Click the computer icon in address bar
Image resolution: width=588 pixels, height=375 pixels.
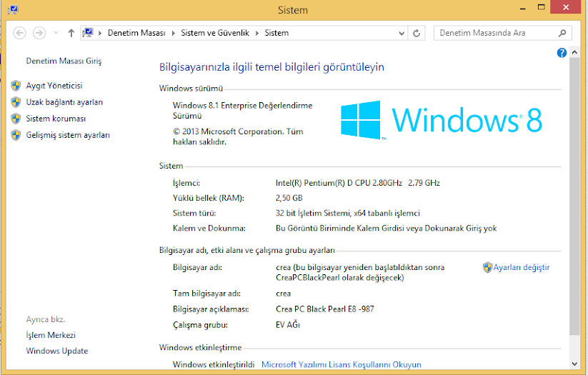pyautogui.click(x=88, y=33)
